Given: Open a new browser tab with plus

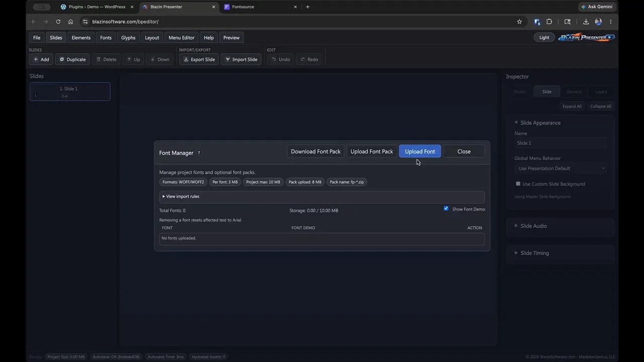Looking at the screenshot, I should (307, 7).
